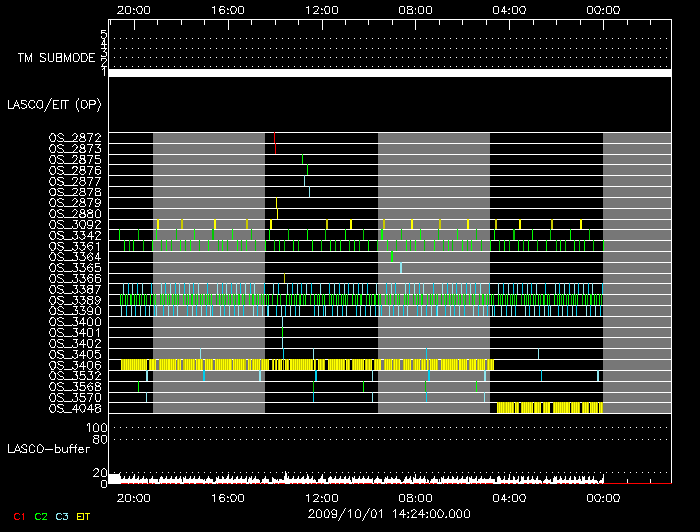Select the OS_3389 row label
The width and height of the screenshot is (700, 532).
tap(75, 300)
